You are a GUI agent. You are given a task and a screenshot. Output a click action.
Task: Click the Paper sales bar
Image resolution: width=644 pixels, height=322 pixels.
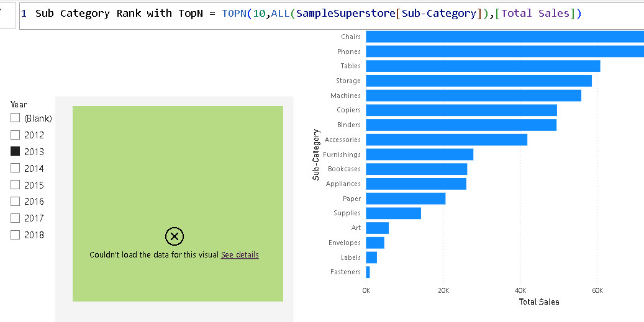(406, 199)
